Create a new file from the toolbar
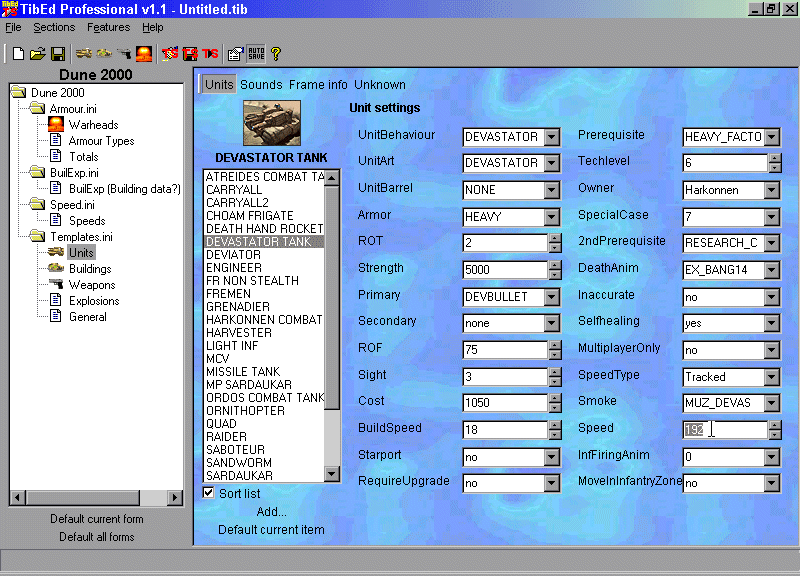The image size is (800, 576). tap(18, 54)
